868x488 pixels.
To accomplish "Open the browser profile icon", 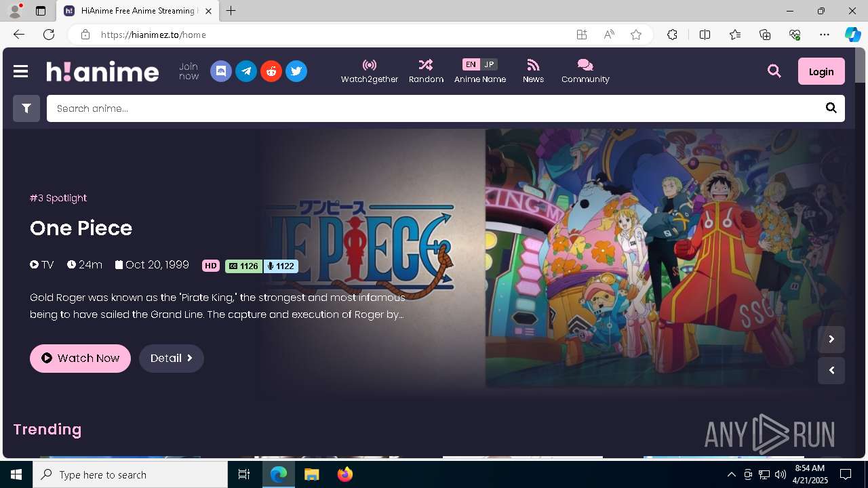I will coord(15,11).
